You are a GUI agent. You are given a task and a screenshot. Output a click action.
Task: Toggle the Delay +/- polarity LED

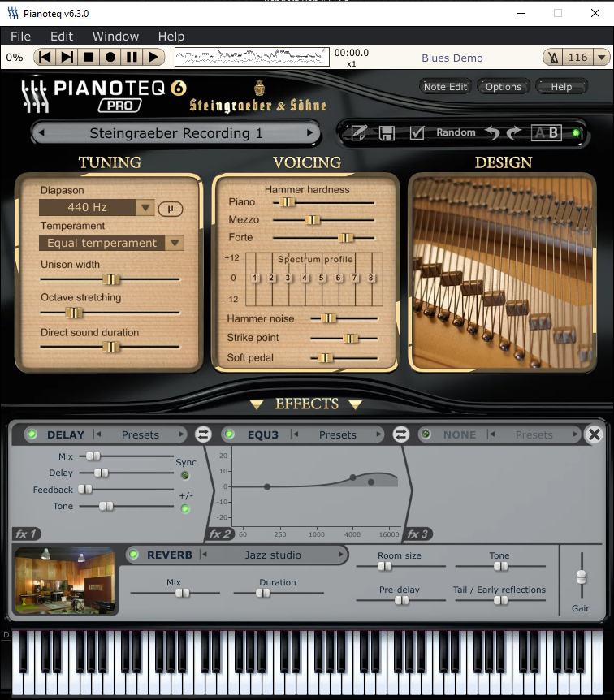(185, 508)
